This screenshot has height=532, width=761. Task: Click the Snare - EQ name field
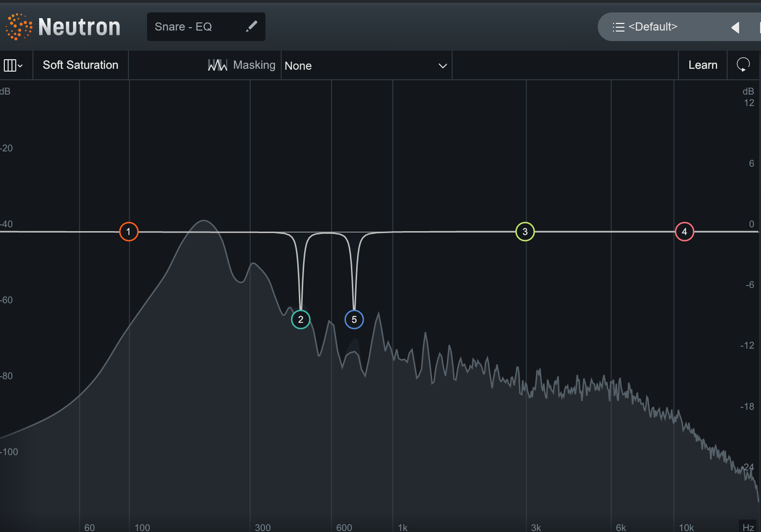point(206,27)
